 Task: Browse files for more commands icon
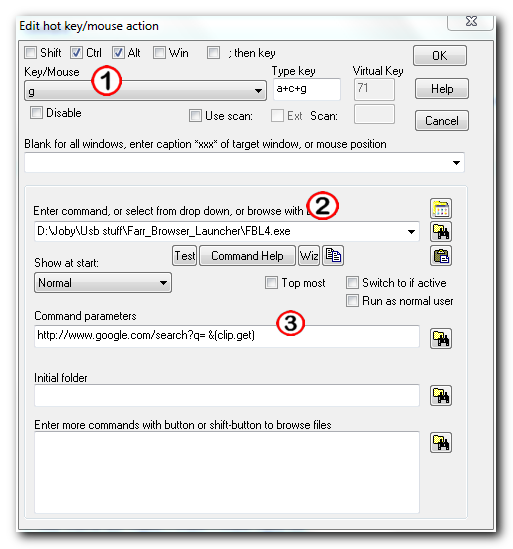point(441,443)
